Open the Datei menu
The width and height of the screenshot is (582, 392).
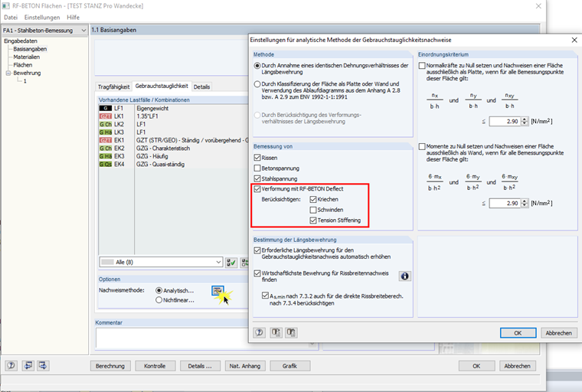coord(11,17)
